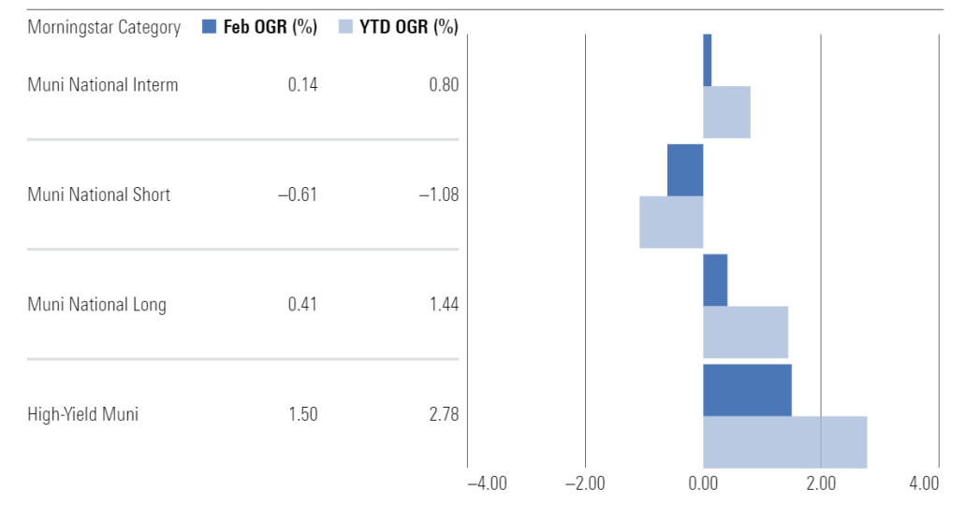
Task: Click the dark blue Feb OGR legend swatch
Action: point(209,27)
